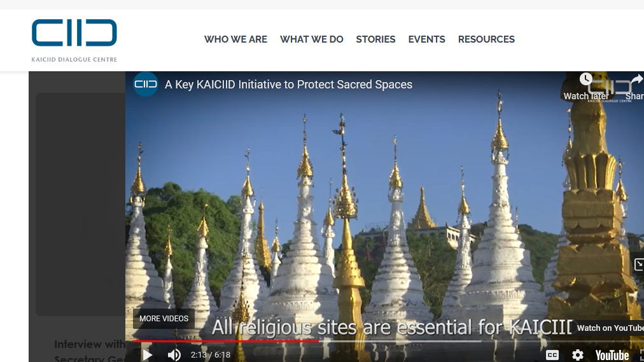Open video title link about Sacred Spaces
The height and width of the screenshot is (362, 644).
(288, 85)
